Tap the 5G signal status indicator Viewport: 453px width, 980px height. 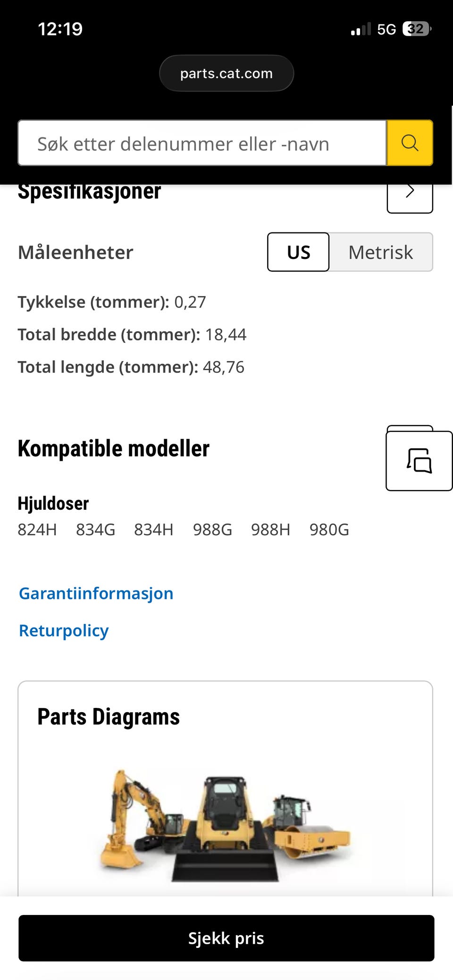click(386, 30)
